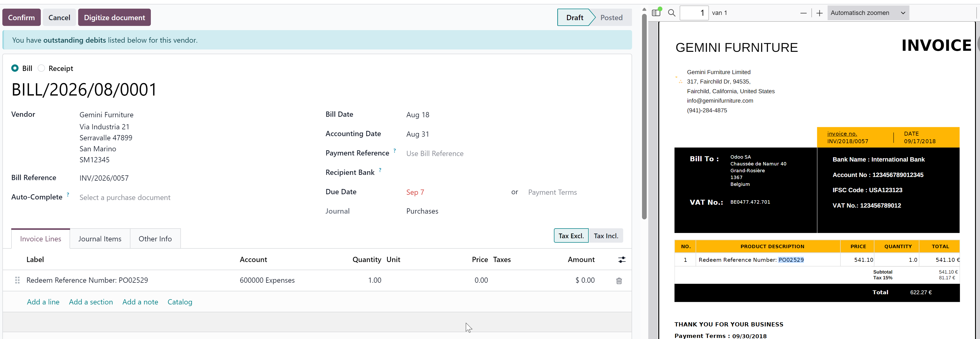980x339 pixels.
Task: Click info@geminifurniture.com in the PDF
Action: (x=720, y=101)
